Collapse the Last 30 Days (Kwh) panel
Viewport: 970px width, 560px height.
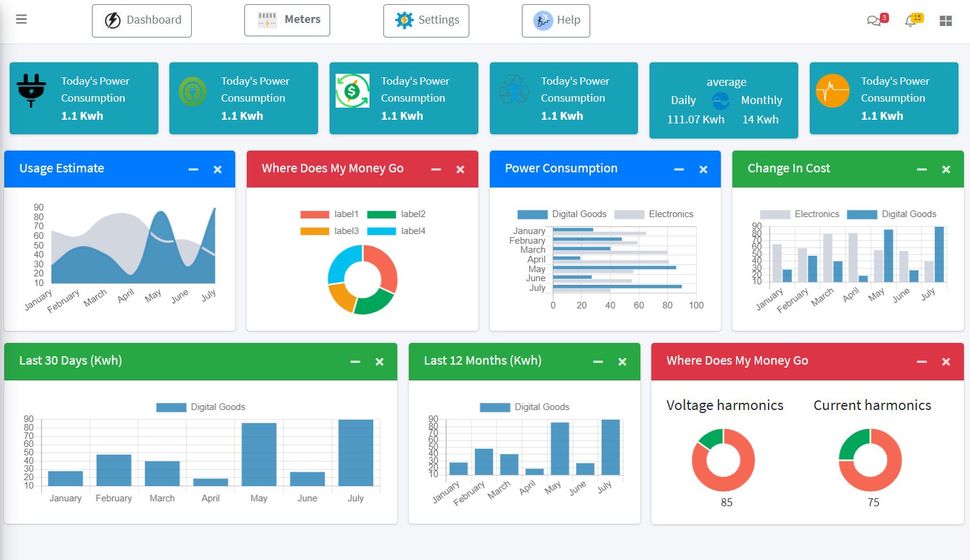(355, 362)
